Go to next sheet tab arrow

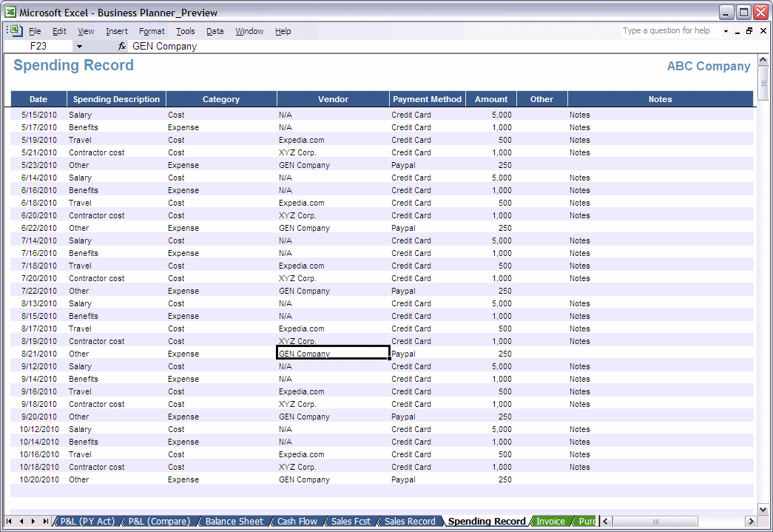tap(33, 521)
